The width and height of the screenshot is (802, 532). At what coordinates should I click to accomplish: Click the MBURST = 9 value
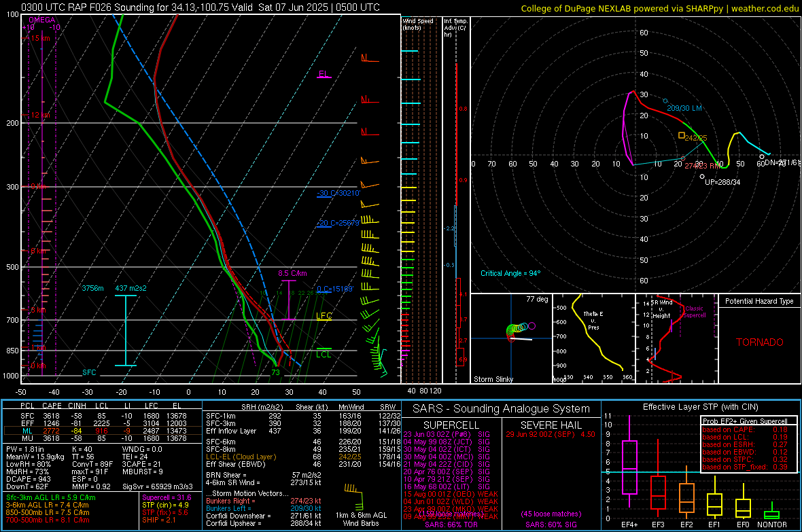pos(143,472)
